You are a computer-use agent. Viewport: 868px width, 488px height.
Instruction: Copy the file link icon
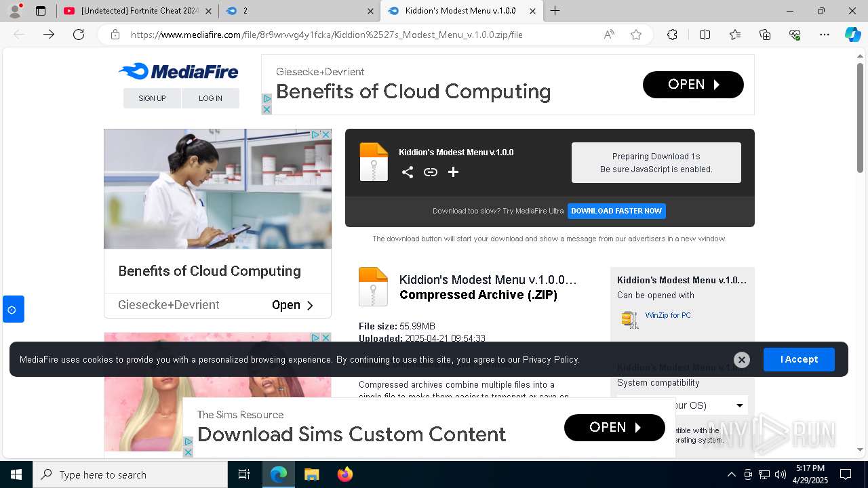pyautogui.click(x=431, y=172)
